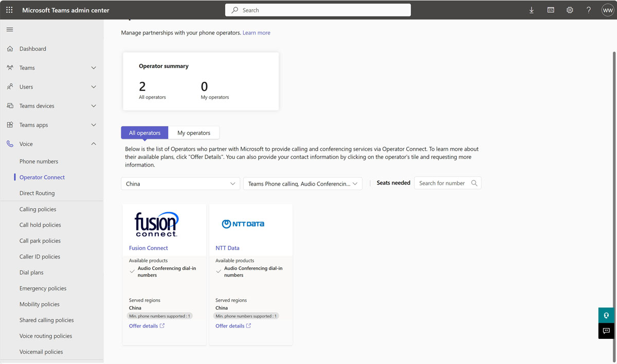617x364 pixels.
Task: Expand the Teams devices chevron
Action: point(94,106)
